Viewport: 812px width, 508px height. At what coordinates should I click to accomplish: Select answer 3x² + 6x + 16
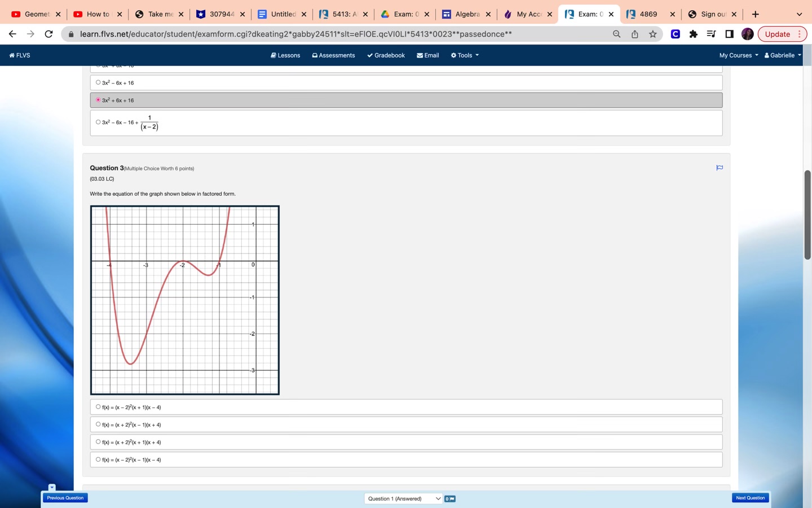406,100
